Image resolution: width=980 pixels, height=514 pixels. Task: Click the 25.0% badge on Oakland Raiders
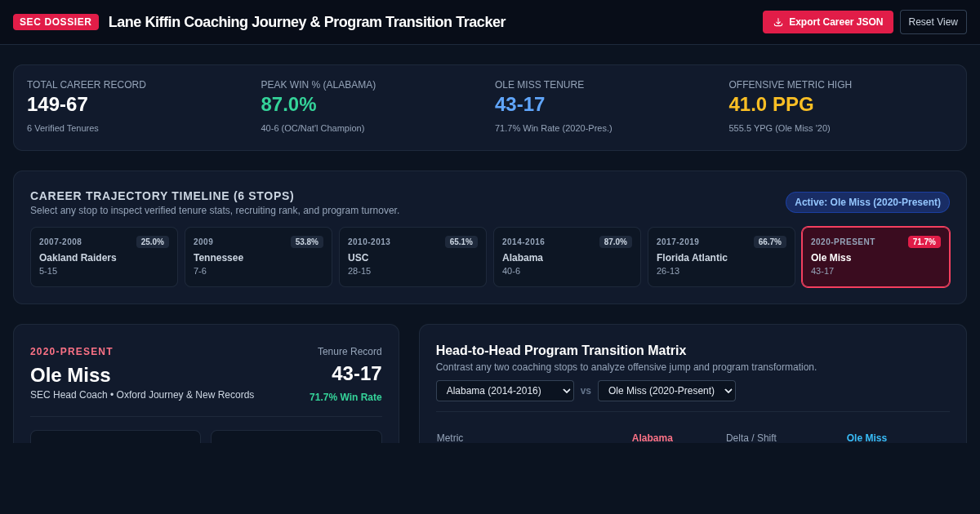(153, 242)
